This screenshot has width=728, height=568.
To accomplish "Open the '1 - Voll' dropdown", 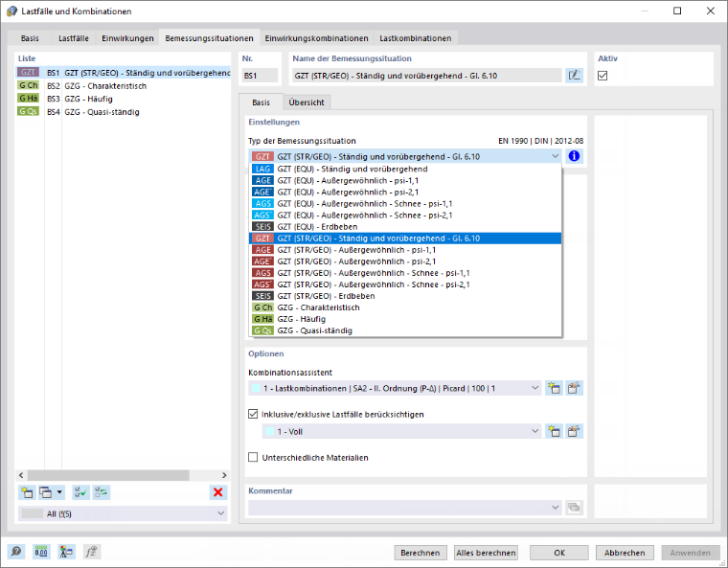I will (535, 431).
